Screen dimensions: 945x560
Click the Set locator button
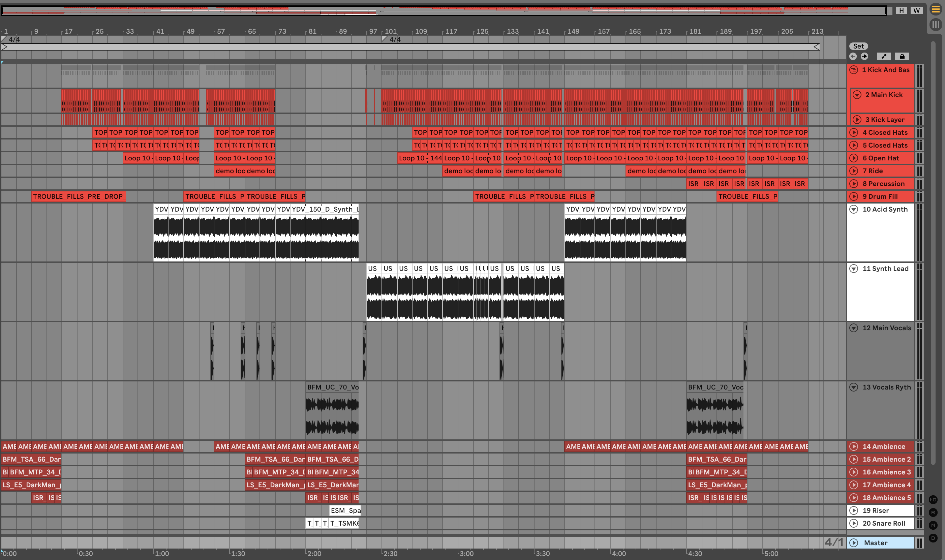(858, 46)
